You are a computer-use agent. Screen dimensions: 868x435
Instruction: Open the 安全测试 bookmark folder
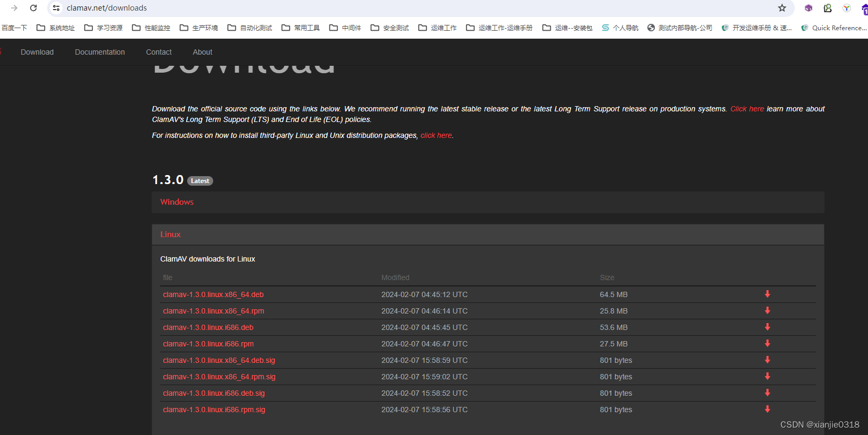click(x=390, y=28)
